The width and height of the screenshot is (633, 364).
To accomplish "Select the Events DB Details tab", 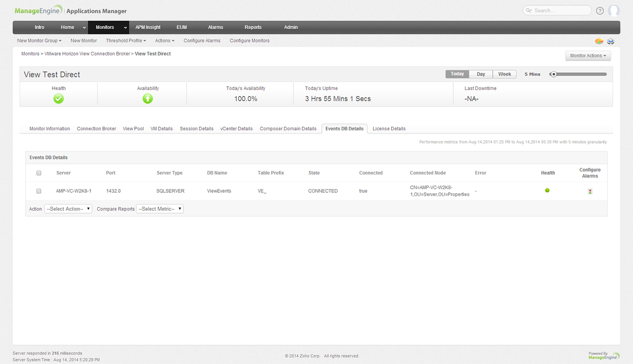I will (x=344, y=129).
